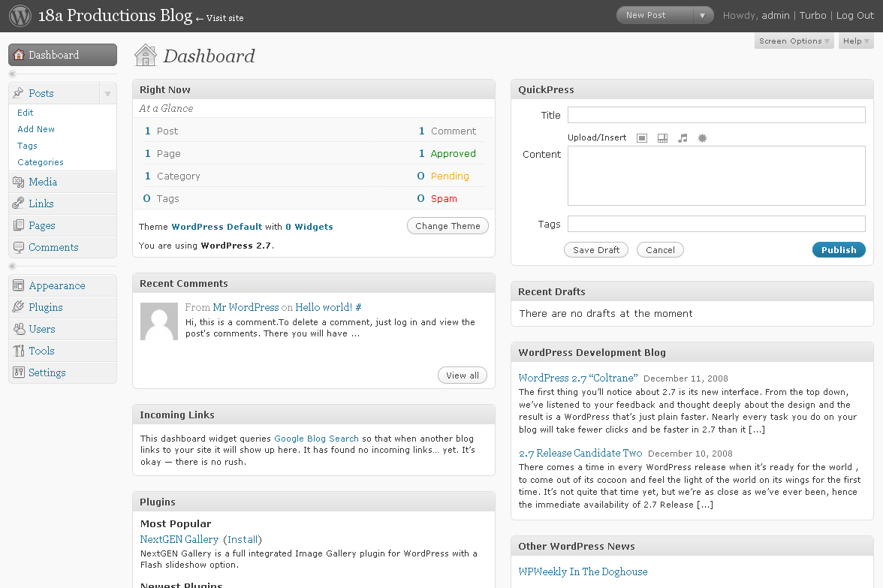Collapse the upper sidebar menu separator arrow
The image size is (883, 588).
12,74
